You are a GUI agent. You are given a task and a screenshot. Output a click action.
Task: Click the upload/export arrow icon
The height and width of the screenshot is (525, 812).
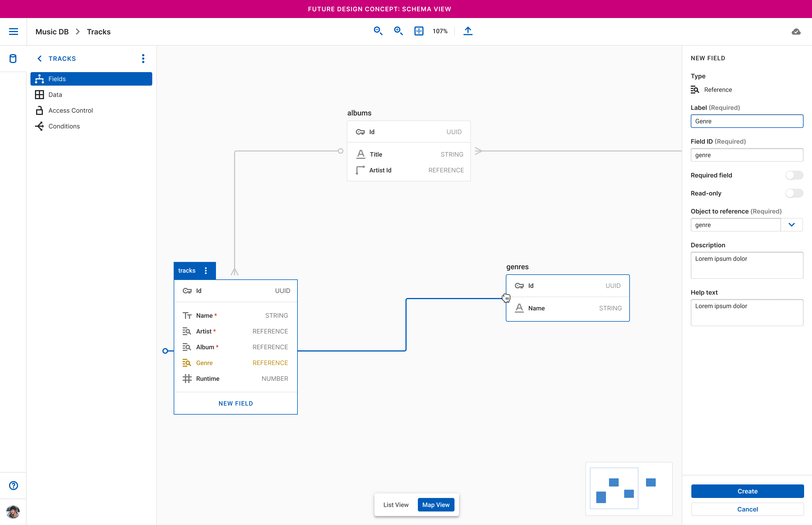tap(468, 31)
